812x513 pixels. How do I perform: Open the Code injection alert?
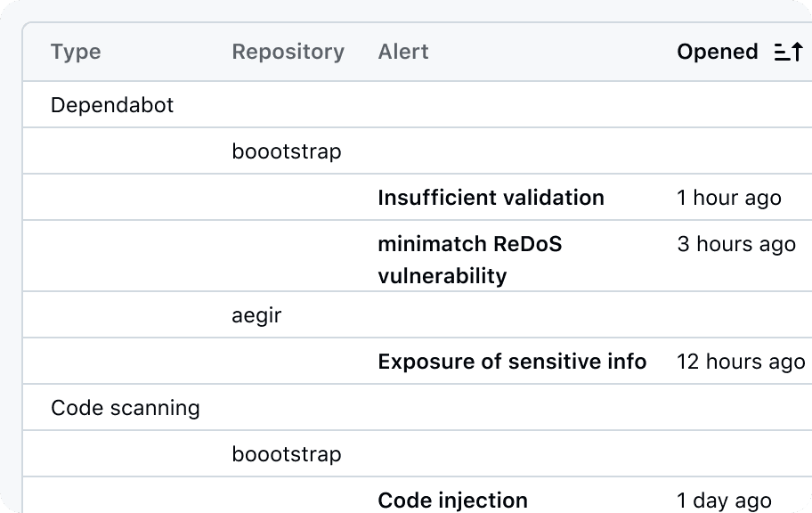452,501
